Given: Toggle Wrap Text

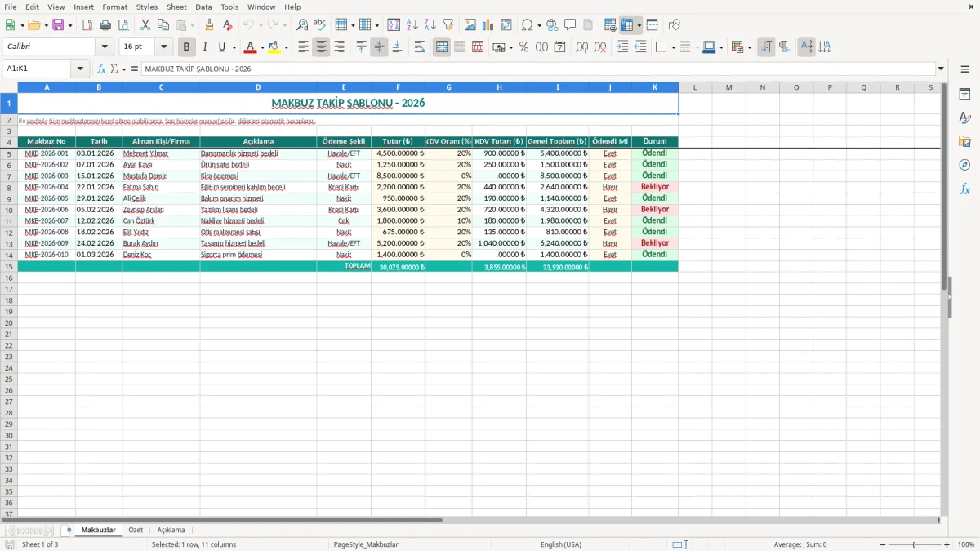Looking at the screenshot, I should (419, 47).
